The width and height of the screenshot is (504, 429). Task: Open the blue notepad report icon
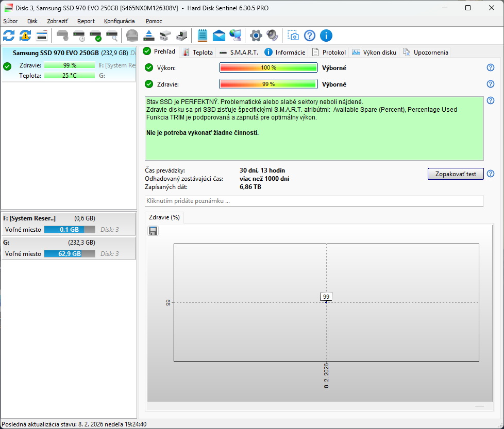(202, 36)
